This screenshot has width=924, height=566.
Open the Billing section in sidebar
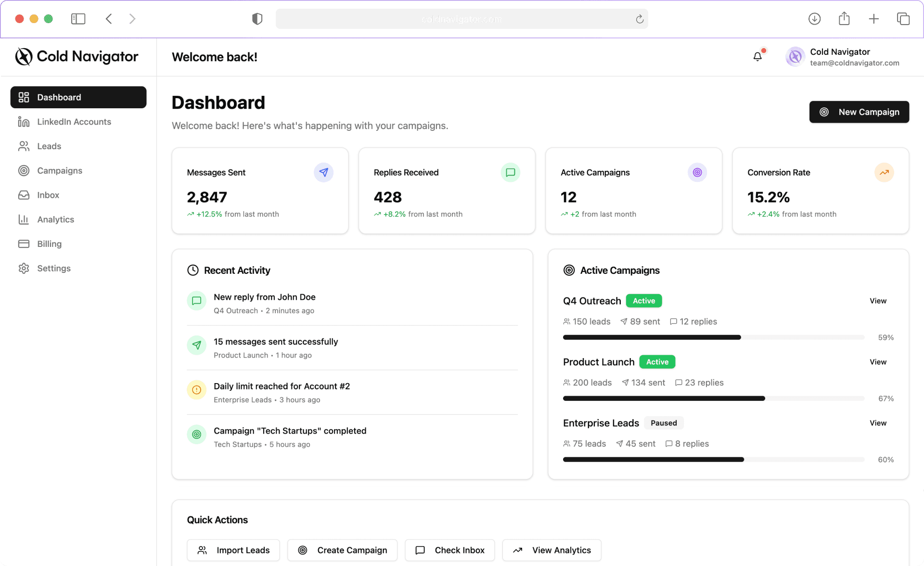50,244
